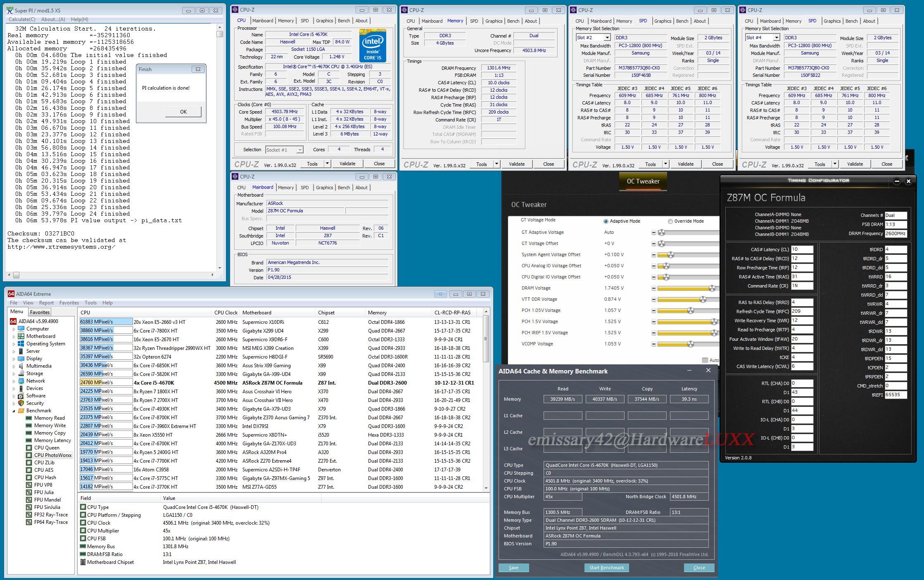The width and height of the screenshot is (924, 580).
Task: Click the Server icon in AIDA64 tree
Action: click(x=21, y=351)
